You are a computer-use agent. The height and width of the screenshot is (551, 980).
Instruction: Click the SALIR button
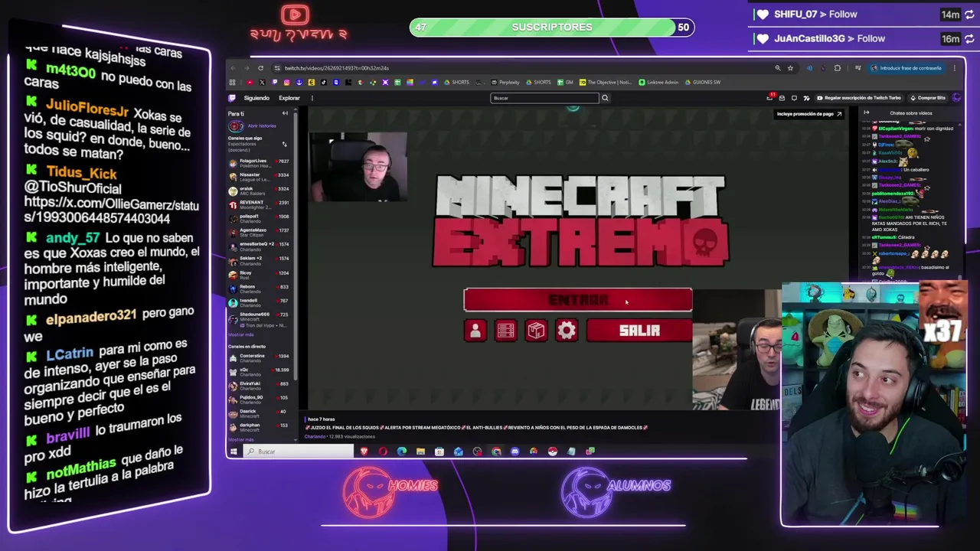point(639,331)
